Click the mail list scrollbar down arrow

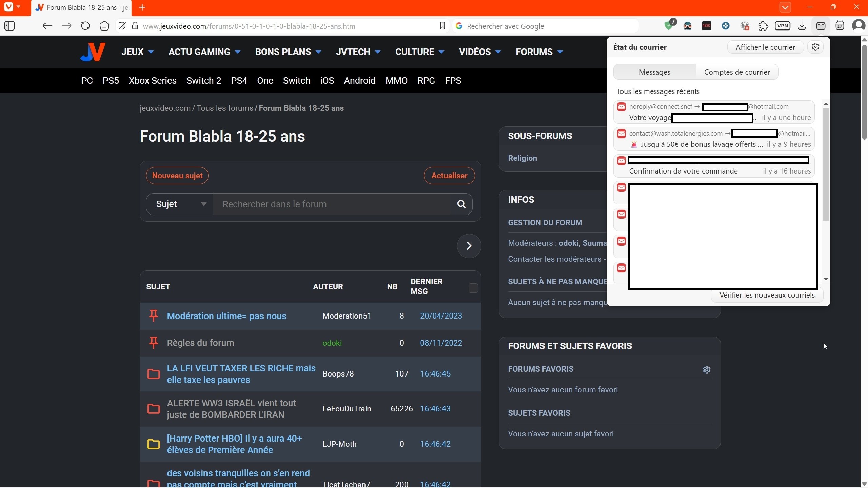click(826, 280)
